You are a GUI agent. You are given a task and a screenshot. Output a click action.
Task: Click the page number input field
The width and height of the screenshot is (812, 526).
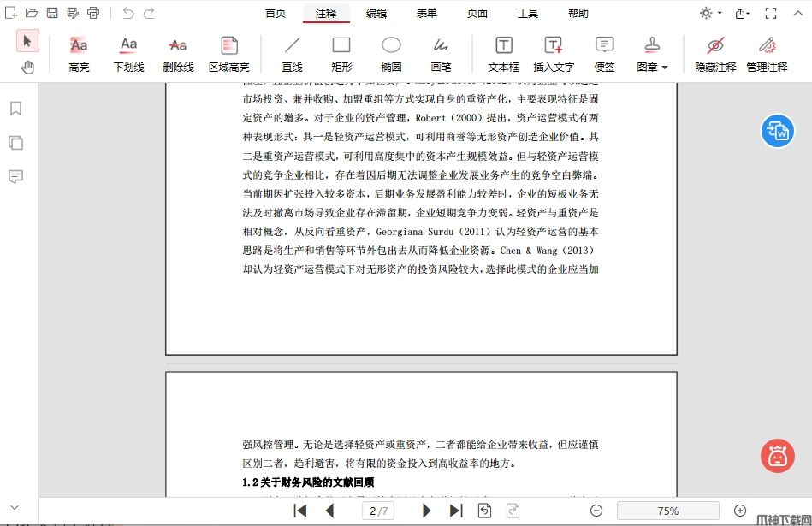(377, 511)
